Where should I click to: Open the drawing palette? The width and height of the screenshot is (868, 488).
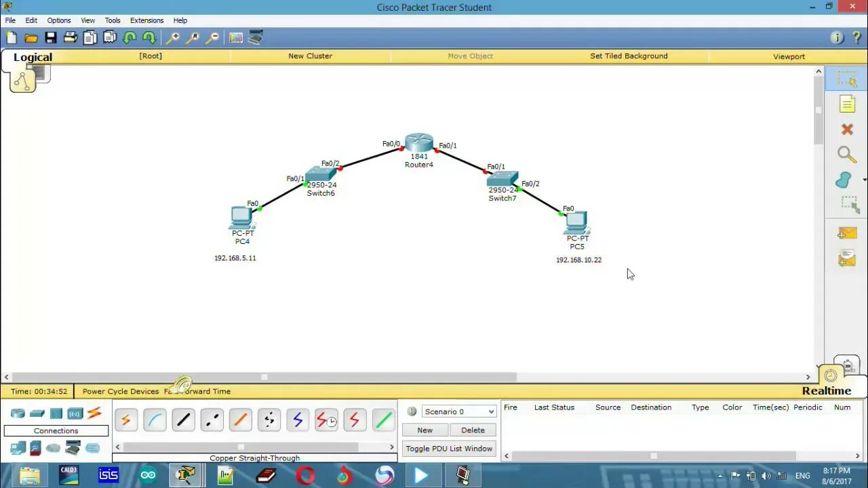pos(236,38)
